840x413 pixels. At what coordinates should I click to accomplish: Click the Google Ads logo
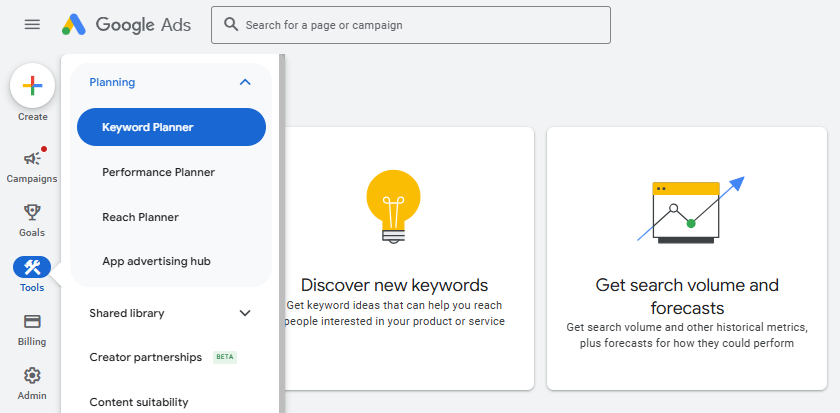click(126, 25)
